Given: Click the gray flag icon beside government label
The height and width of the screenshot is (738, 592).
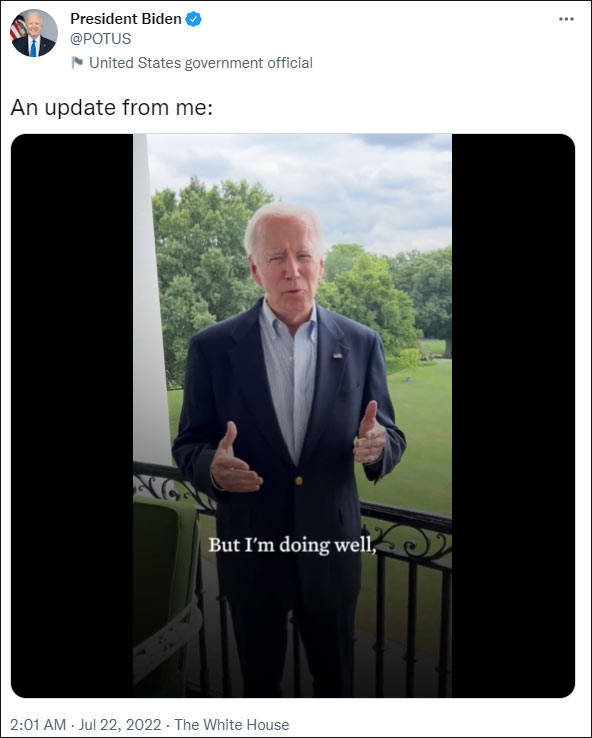Looking at the screenshot, I should pos(77,63).
